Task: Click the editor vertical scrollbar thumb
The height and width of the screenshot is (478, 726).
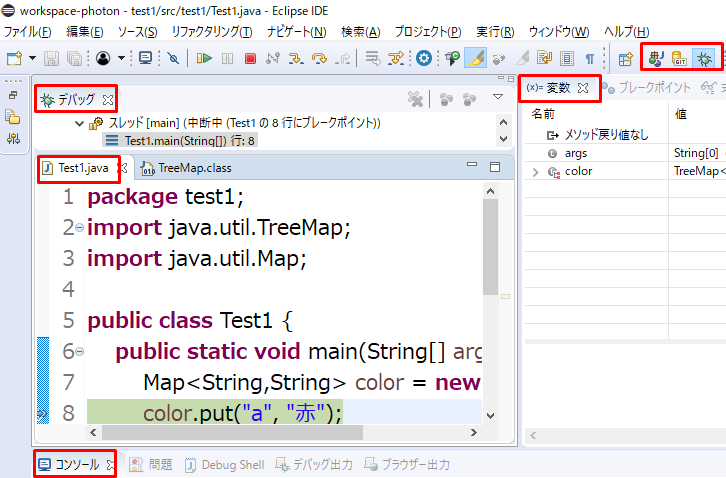Action: click(490, 247)
